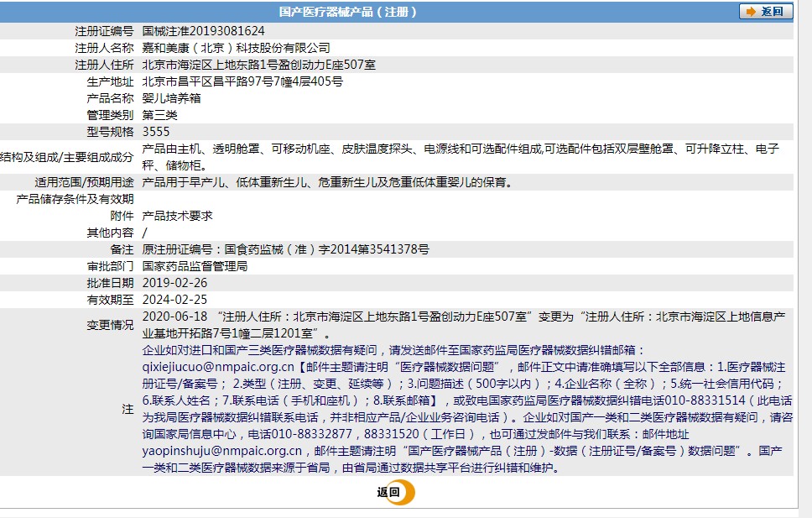Click label 注 beside the notice paragraph
812x518 pixels.
(128, 409)
